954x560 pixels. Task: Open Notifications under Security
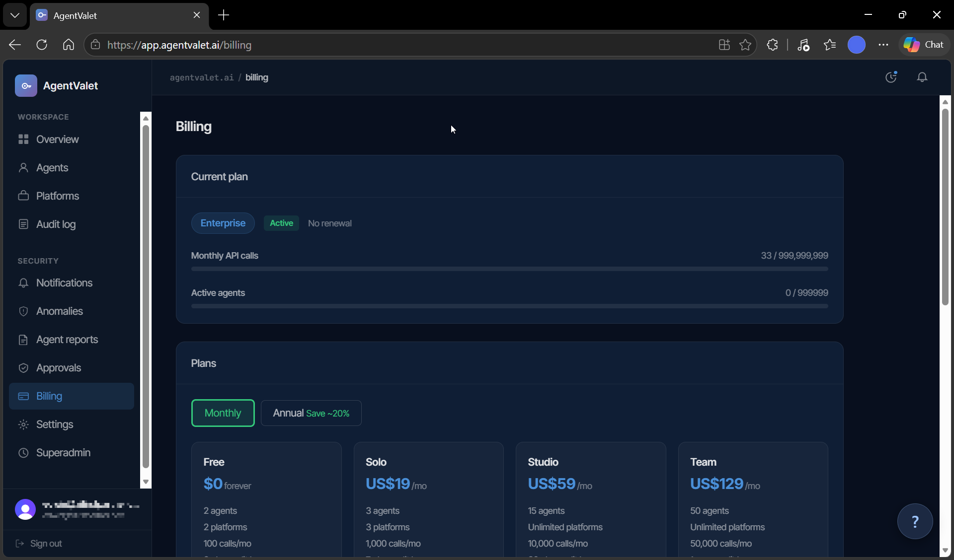[72, 283]
